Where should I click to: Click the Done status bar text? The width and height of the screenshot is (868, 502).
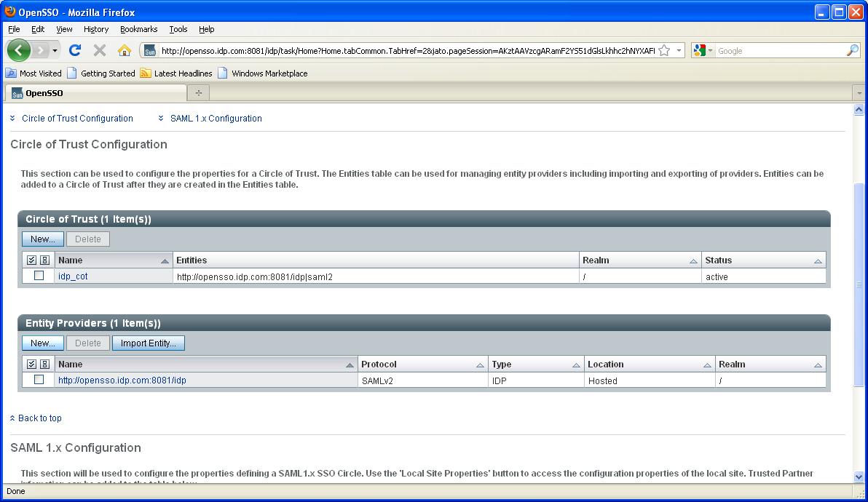[x=15, y=491]
